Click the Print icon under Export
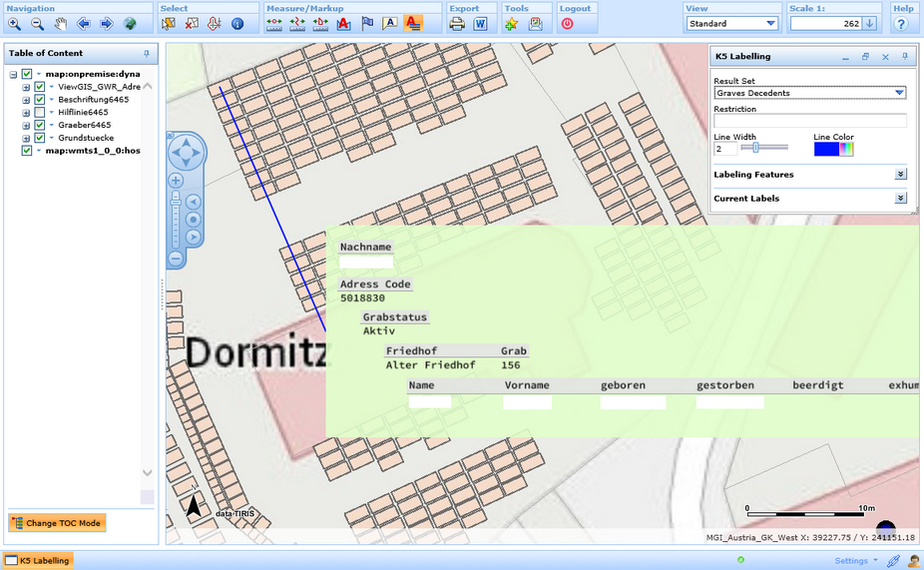 pos(457,24)
